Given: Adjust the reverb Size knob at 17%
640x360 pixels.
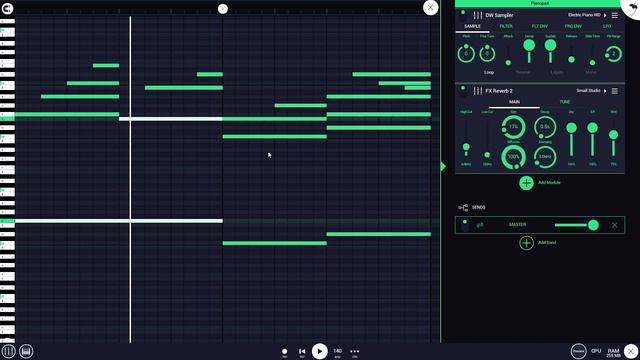Looking at the screenshot, I should coord(513,127).
